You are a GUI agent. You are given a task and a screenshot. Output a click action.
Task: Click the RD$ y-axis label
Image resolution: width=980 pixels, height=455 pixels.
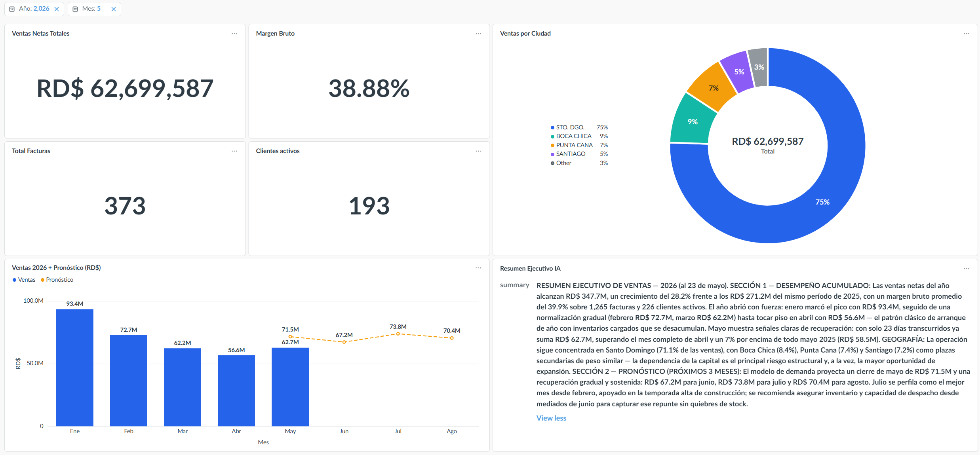pos(18,363)
